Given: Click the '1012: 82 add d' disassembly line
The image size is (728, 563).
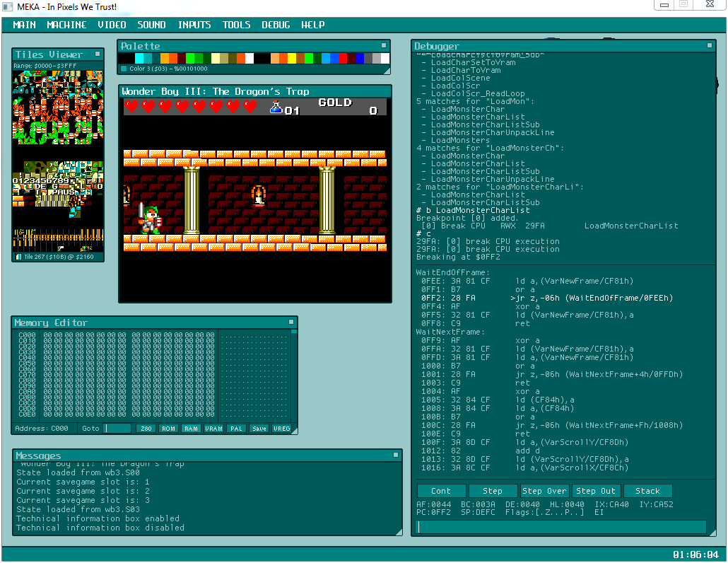Looking at the screenshot, I should tap(481, 451).
